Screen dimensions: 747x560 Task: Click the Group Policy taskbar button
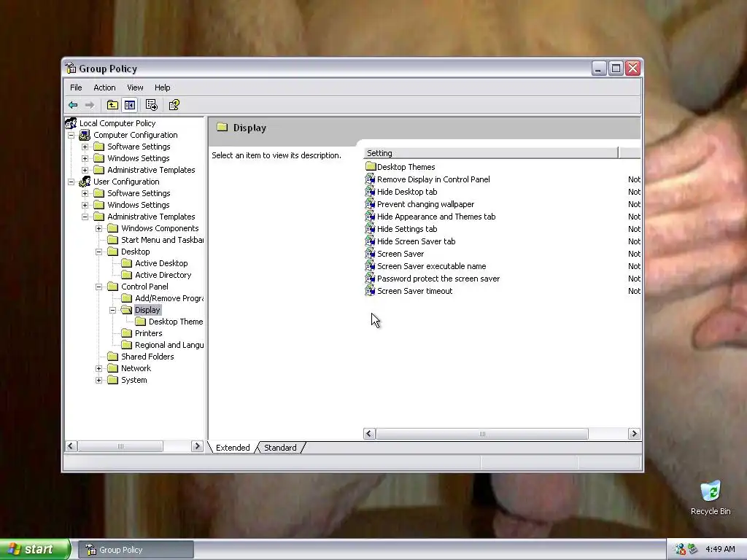click(136, 550)
